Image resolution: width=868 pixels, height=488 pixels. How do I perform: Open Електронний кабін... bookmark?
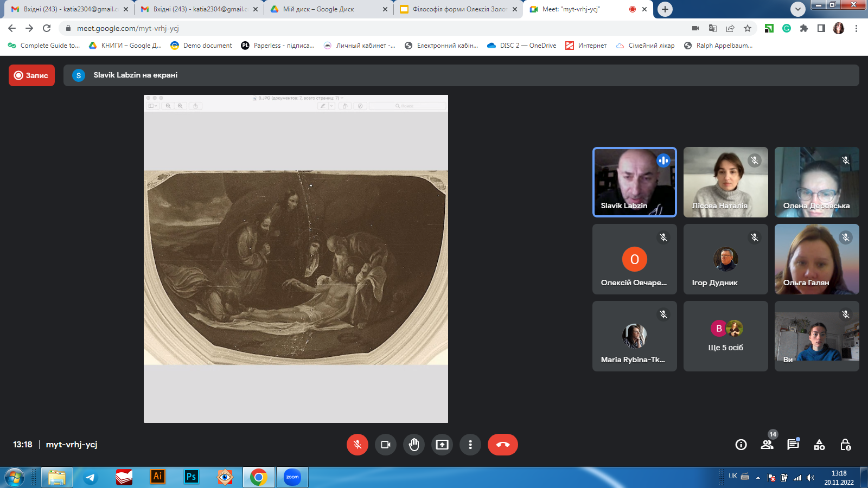pos(442,46)
